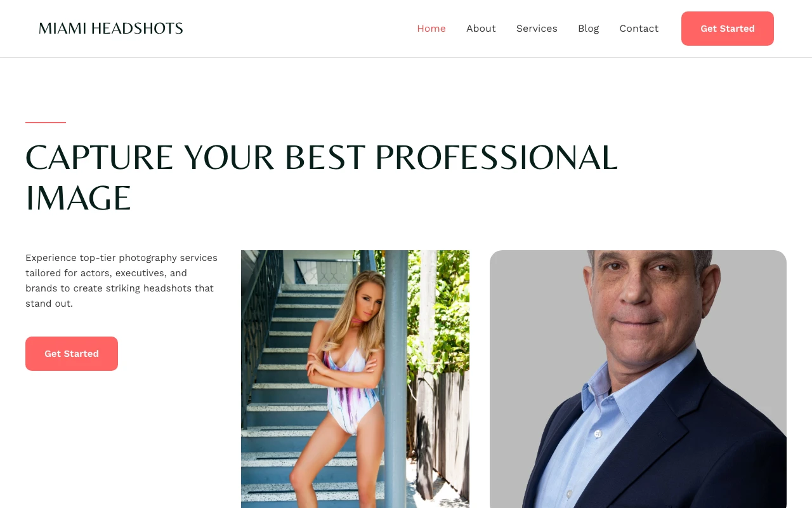
Task: Click Get Started below the intro paragraph
Action: [72, 354]
